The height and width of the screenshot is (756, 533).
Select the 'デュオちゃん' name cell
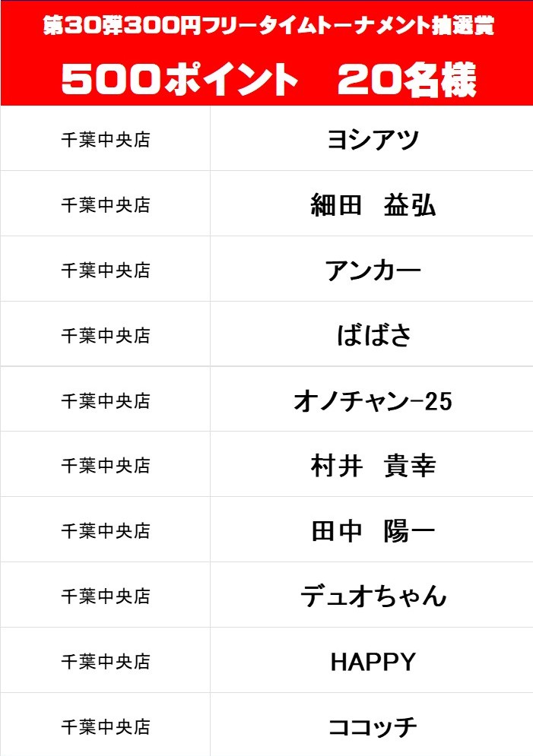pyautogui.click(x=373, y=596)
